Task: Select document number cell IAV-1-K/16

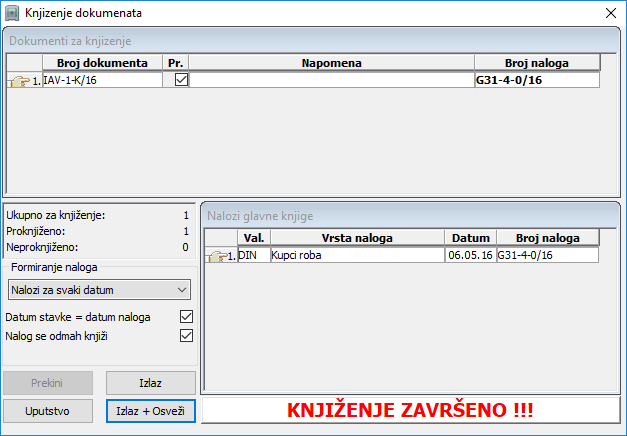Action: 101,80
